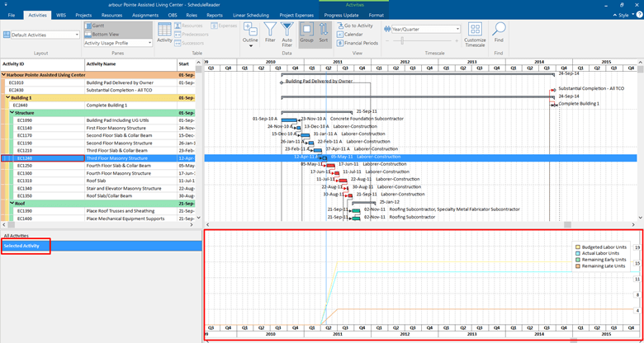Open the Outline tool

click(x=250, y=33)
